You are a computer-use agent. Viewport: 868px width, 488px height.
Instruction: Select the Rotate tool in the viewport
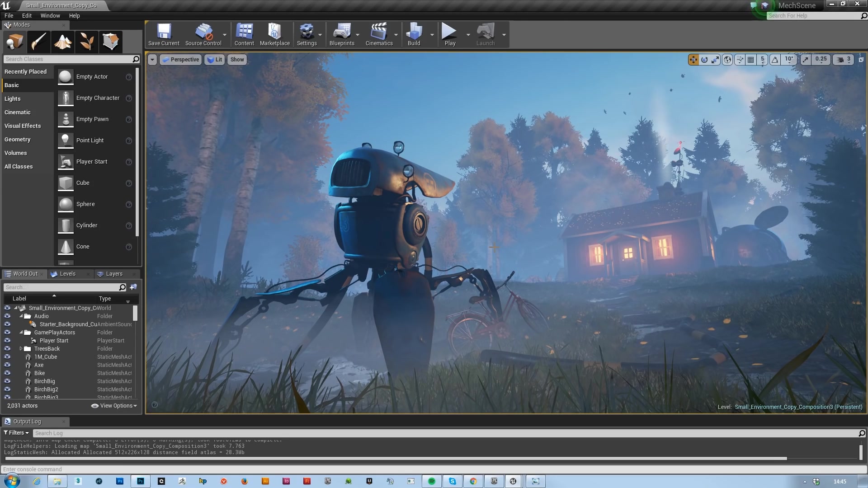pyautogui.click(x=704, y=59)
